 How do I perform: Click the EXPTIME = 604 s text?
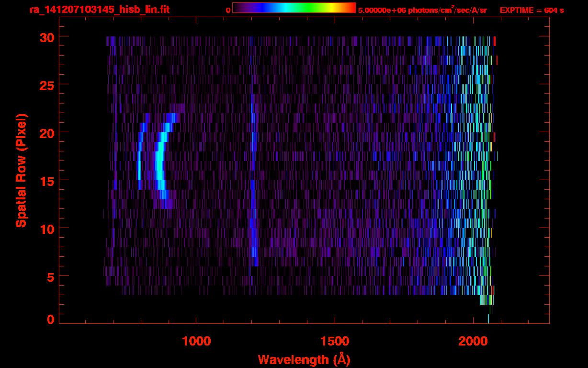531,10
